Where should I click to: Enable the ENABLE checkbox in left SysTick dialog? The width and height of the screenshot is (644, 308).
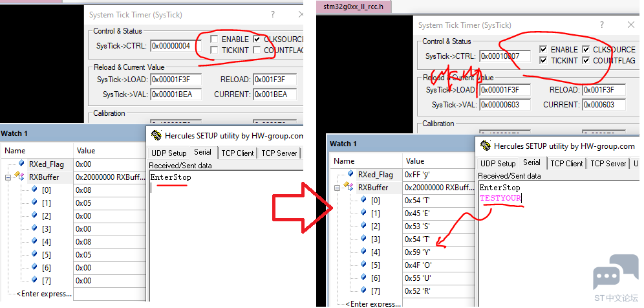tap(214, 39)
